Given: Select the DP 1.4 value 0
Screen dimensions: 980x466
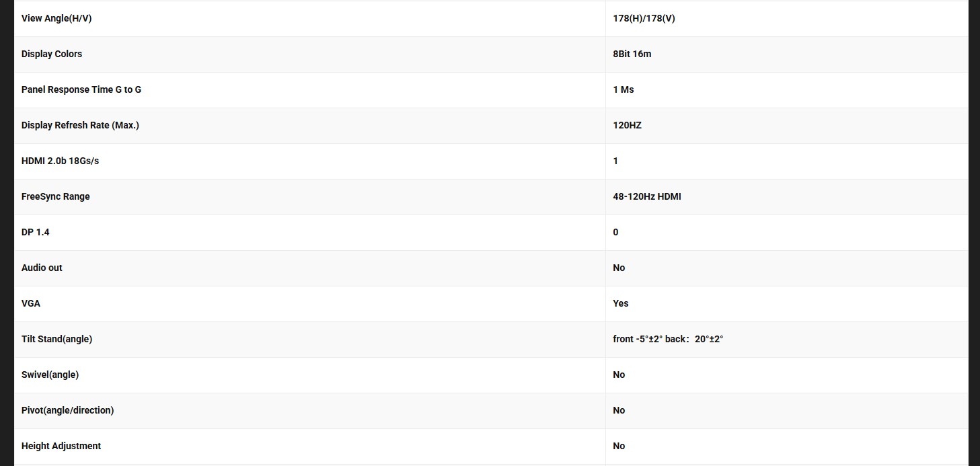Looking at the screenshot, I should pos(615,232).
